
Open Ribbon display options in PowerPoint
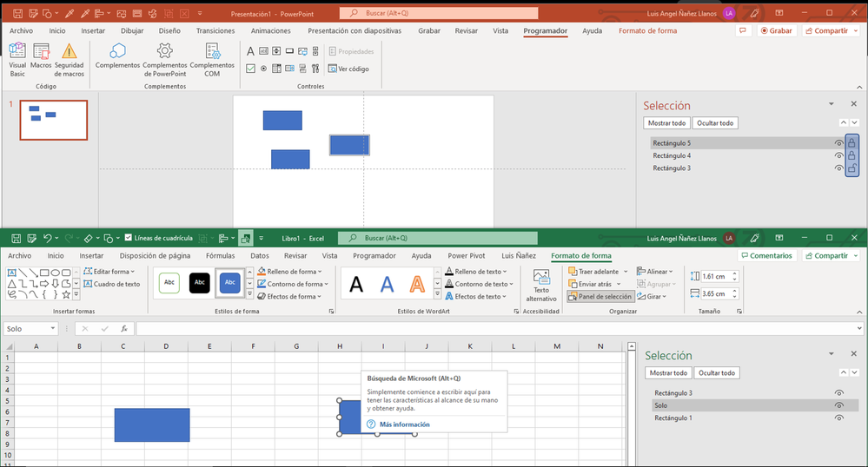coord(779,13)
